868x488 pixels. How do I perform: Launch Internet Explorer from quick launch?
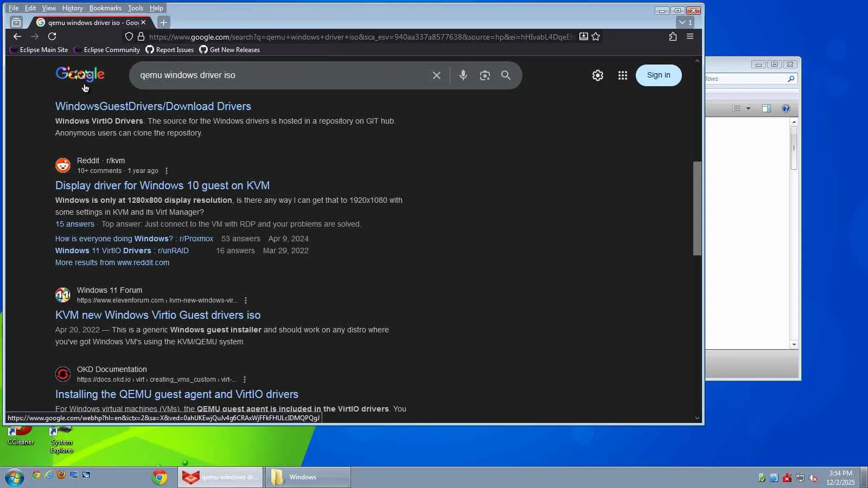pos(49,475)
